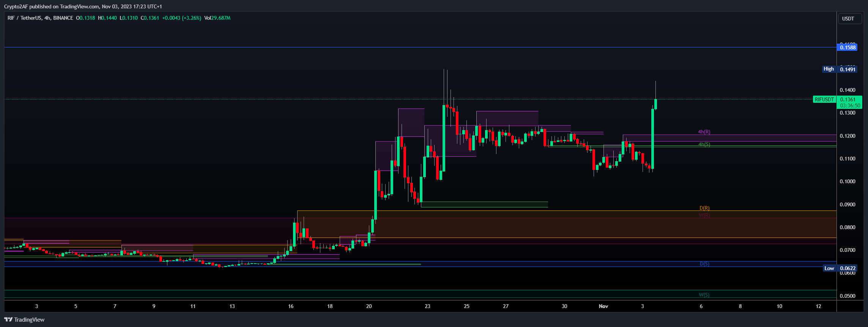Click the 4h(S) support zone label
The height and width of the screenshot is (327, 868).
click(704, 145)
